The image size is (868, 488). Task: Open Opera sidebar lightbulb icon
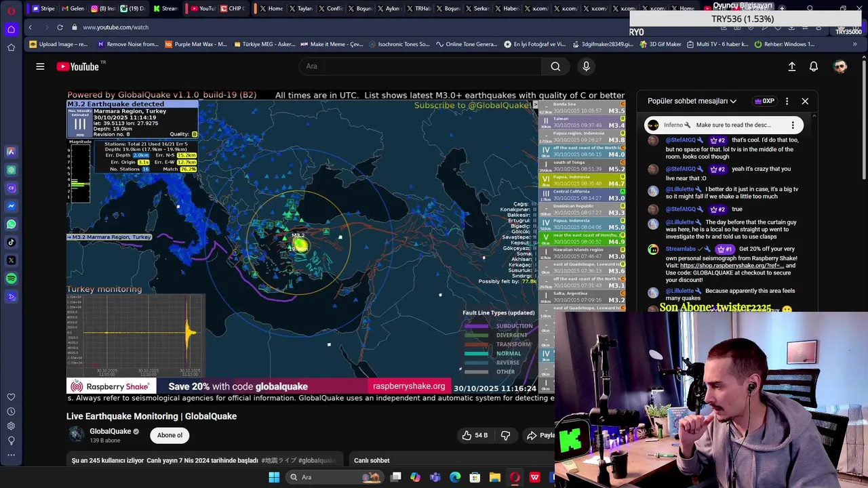tap(11, 441)
